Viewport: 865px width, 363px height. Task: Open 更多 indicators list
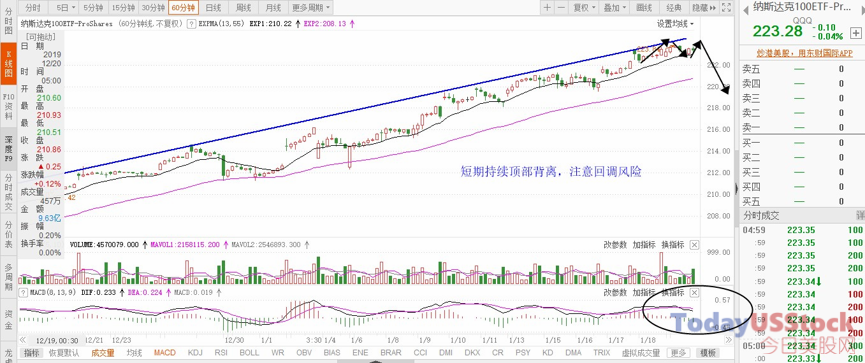pos(678,353)
